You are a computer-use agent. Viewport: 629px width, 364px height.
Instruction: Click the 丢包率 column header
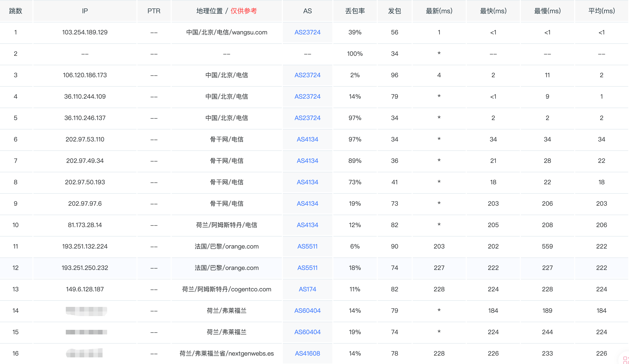(355, 11)
